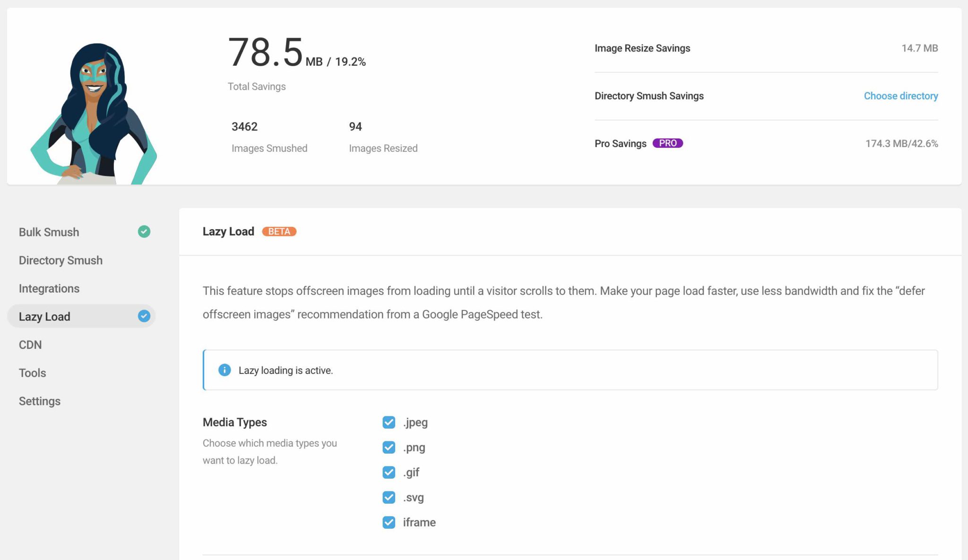The width and height of the screenshot is (968, 560).
Task: Uncheck the .jpeg media type checkbox
Action: (x=389, y=422)
